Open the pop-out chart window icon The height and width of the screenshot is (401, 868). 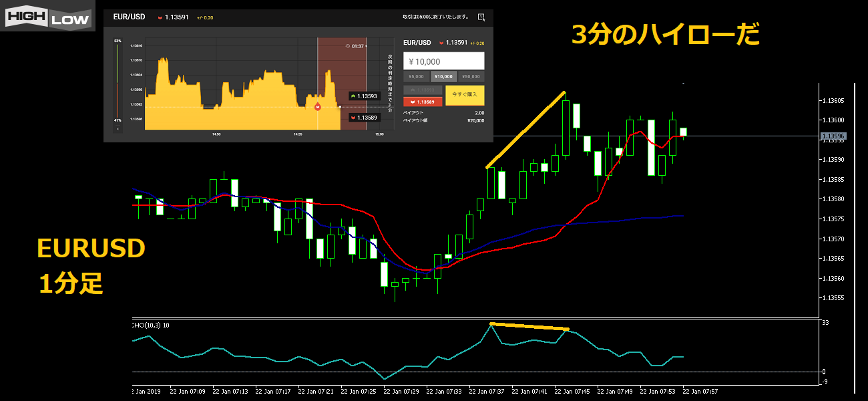[480, 17]
